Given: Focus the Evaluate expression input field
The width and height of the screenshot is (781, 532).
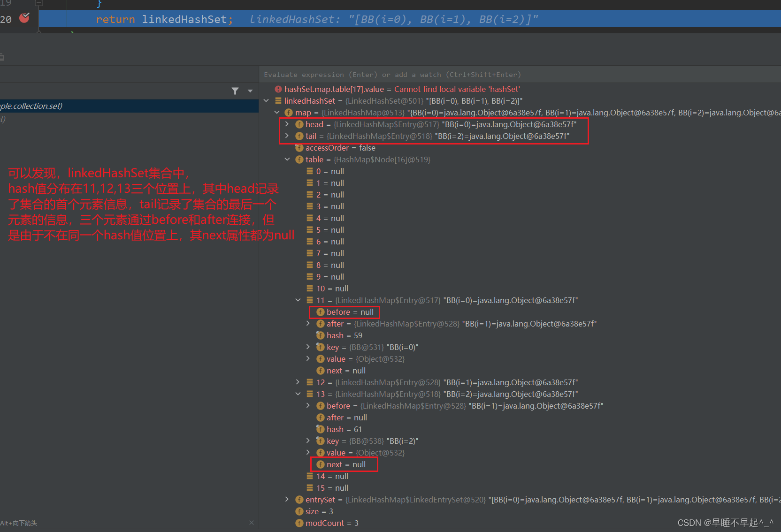Looking at the screenshot, I should 520,75.
